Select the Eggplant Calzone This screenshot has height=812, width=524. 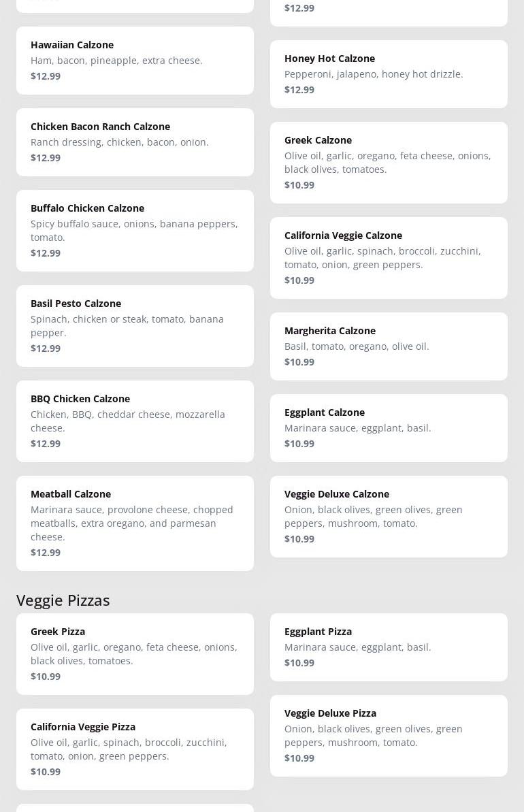pyautogui.click(x=389, y=427)
